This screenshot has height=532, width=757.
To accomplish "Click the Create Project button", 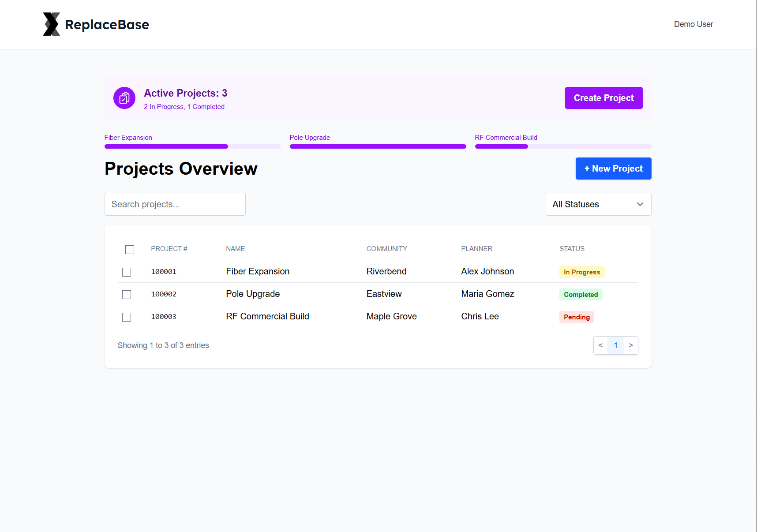I will point(603,98).
